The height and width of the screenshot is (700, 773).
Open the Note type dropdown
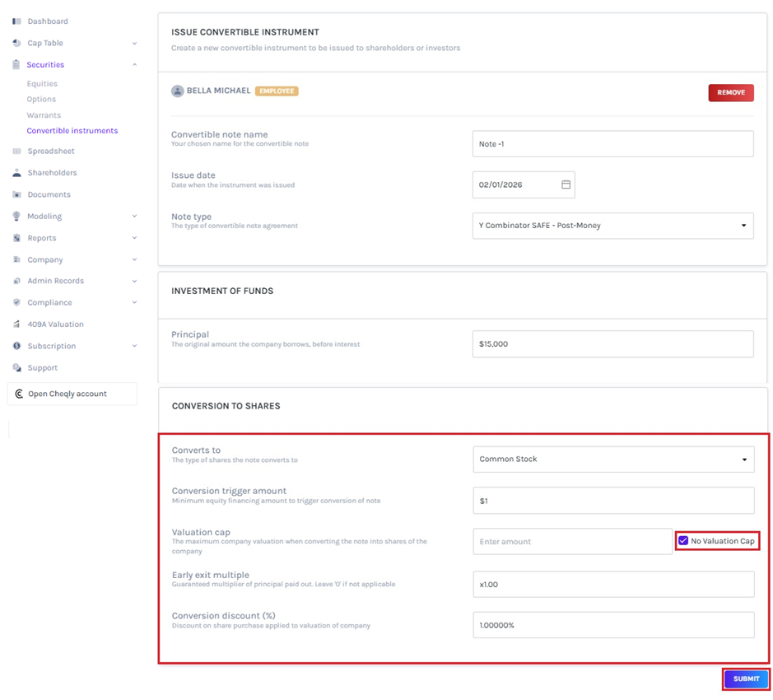(612, 226)
